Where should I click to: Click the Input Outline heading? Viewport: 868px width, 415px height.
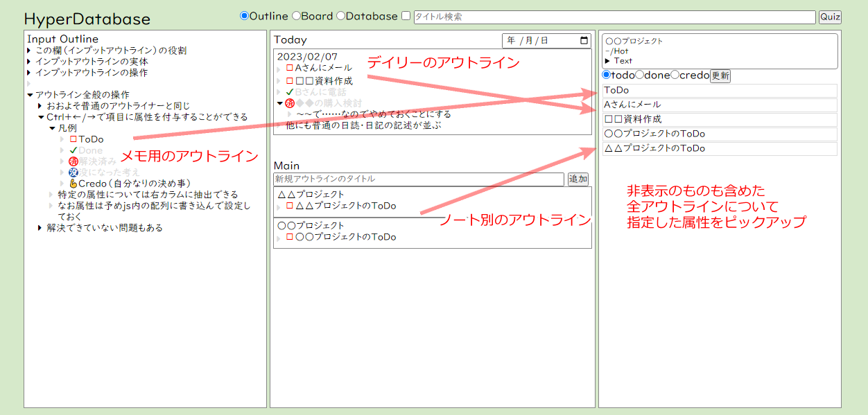[62, 39]
